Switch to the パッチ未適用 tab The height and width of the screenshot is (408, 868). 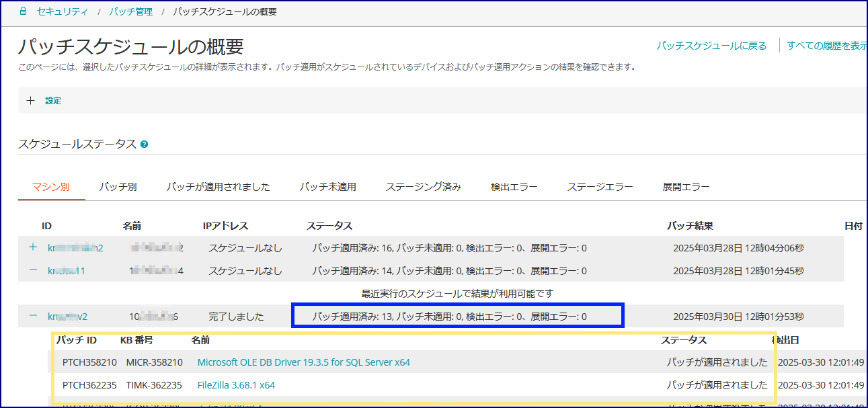(x=327, y=187)
